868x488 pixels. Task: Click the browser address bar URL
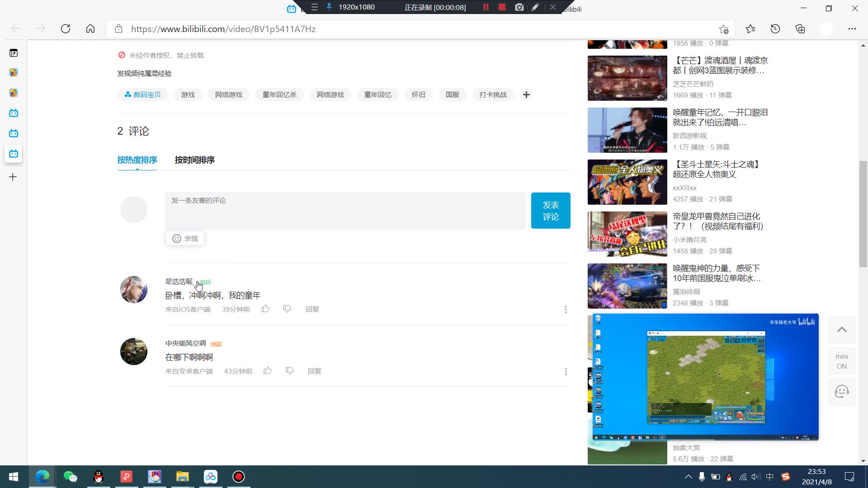point(223,29)
